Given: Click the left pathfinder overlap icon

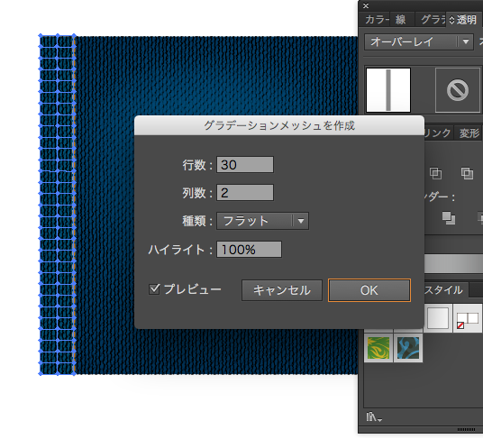Looking at the screenshot, I should [x=435, y=173].
